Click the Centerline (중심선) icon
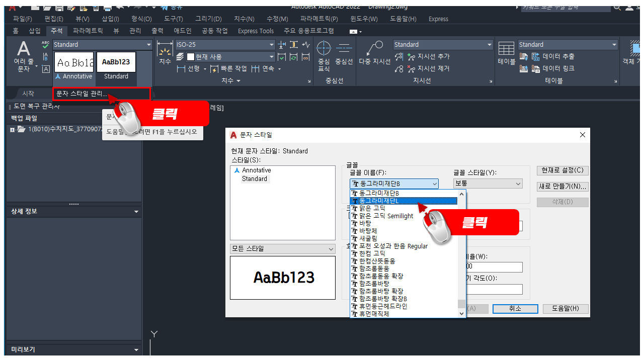The width and height of the screenshot is (644, 362). pos(344,53)
